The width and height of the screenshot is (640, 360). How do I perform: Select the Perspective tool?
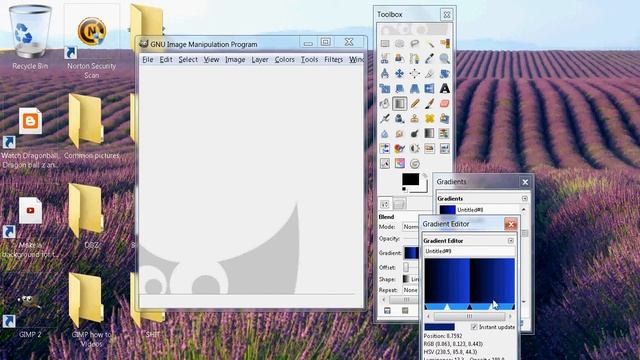[x=414, y=88]
